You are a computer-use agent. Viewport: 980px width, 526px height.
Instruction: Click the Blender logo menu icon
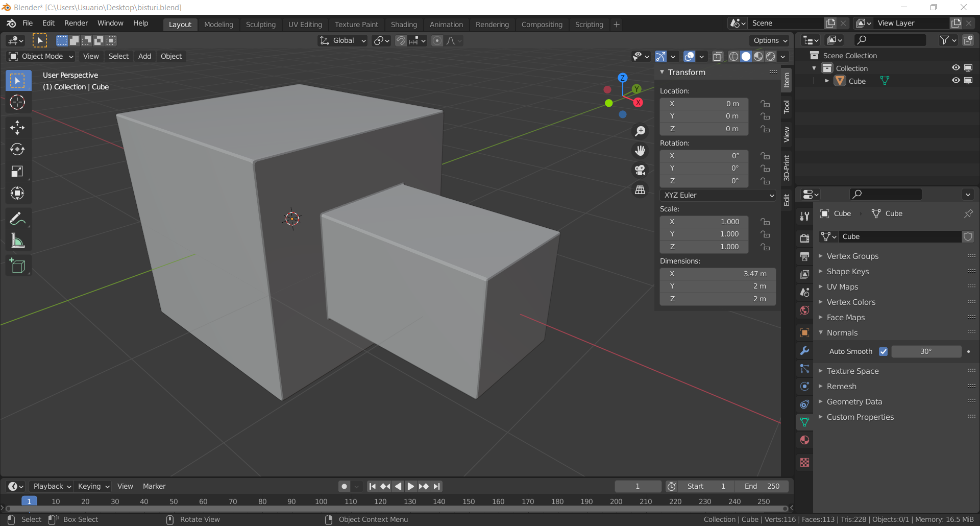point(11,23)
